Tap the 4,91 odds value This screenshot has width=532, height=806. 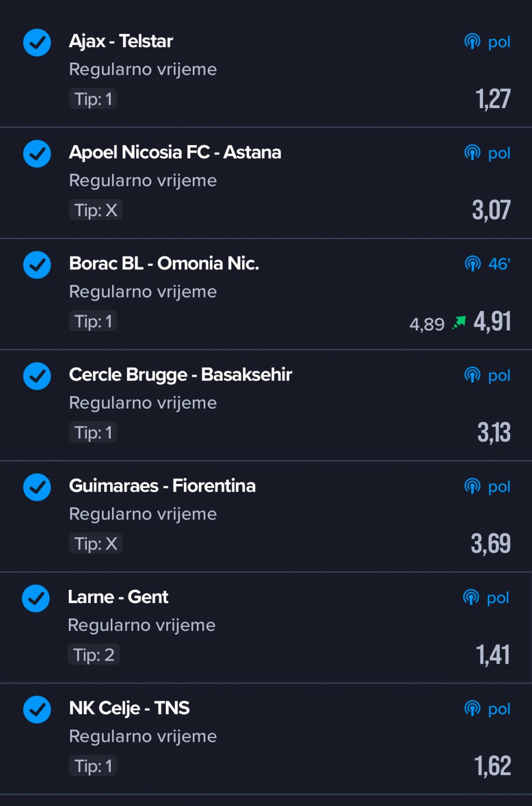pos(492,322)
